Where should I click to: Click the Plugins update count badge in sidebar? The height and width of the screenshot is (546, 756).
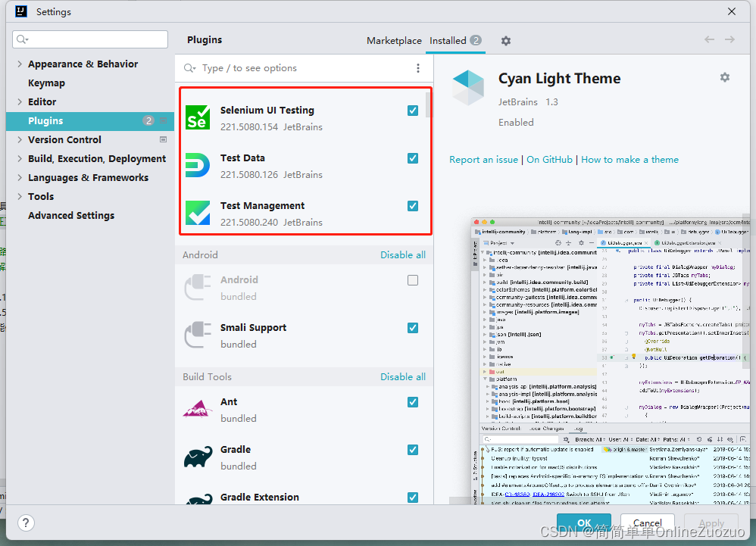pyautogui.click(x=148, y=120)
